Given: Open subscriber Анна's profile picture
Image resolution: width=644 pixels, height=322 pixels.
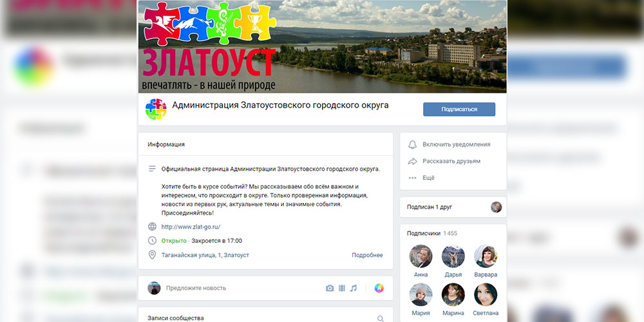Looking at the screenshot, I should coord(421,256).
